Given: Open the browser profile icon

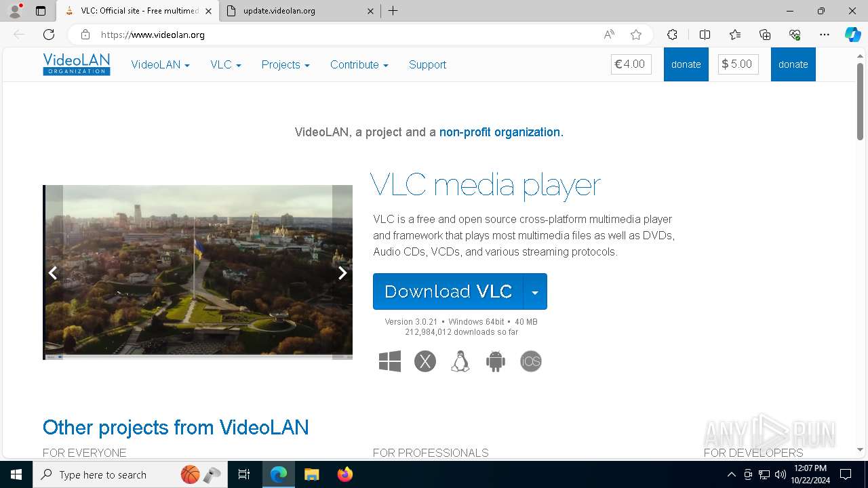Looking at the screenshot, I should [15, 11].
